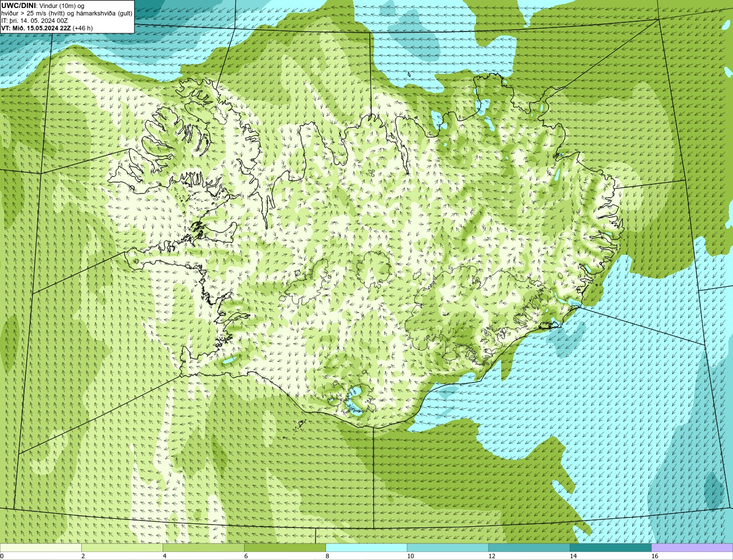Click the 'UWC/DINI: Vindur (10m) og' title line
Screen dimensions: 733x560
coord(43,5)
